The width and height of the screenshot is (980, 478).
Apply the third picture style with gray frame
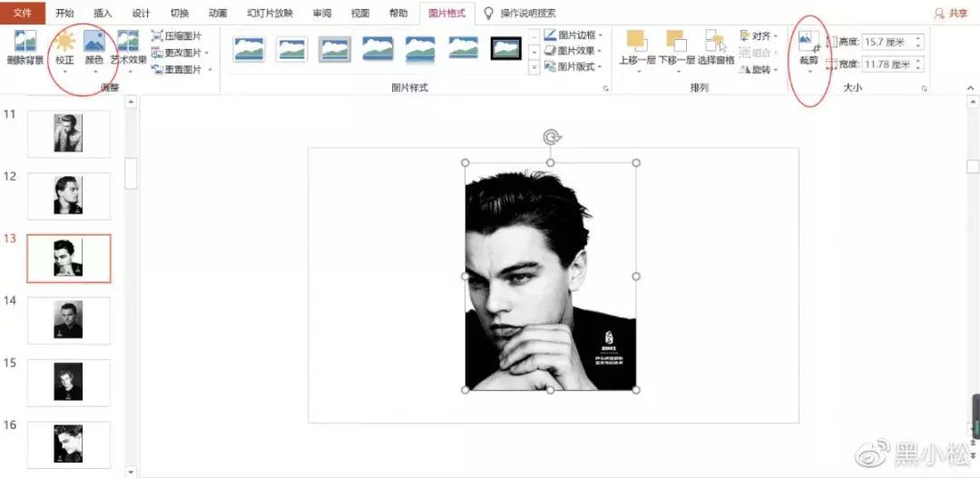334,49
